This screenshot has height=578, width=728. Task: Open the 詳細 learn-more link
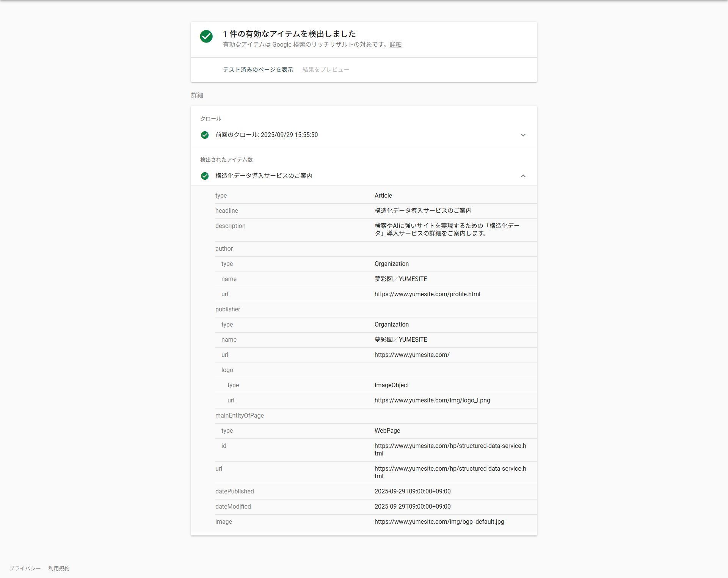(395, 45)
